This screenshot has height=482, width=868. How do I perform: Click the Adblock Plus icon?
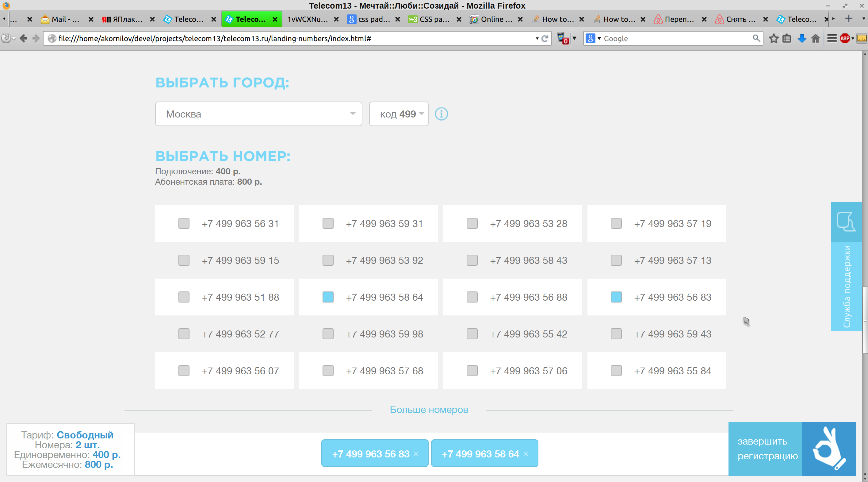point(845,38)
